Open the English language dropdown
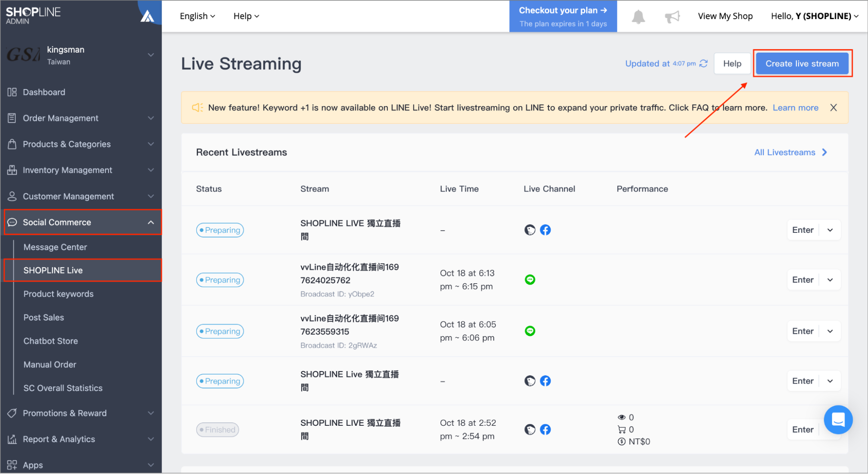This screenshot has height=474, width=868. click(197, 16)
